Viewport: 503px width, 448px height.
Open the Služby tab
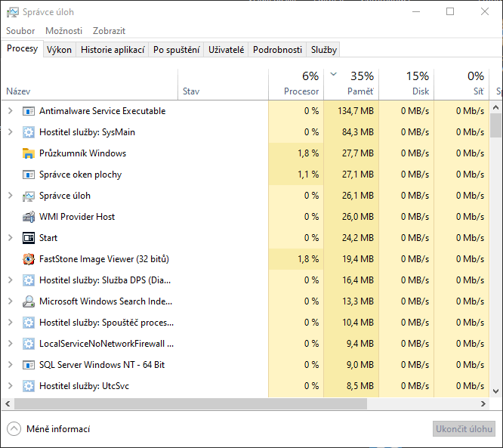pos(323,50)
